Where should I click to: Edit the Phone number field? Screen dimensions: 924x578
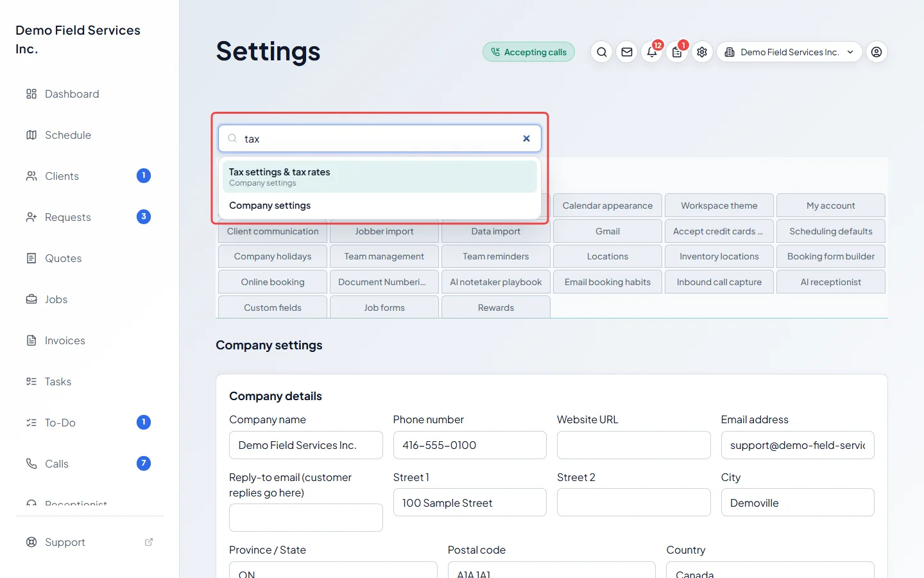click(470, 445)
